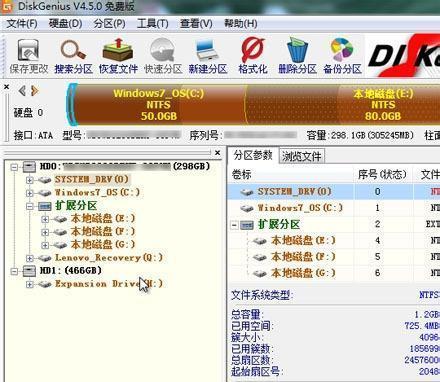
Task: Click drive icon of 本地磁盘(G:) in table
Action: point(259,274)
